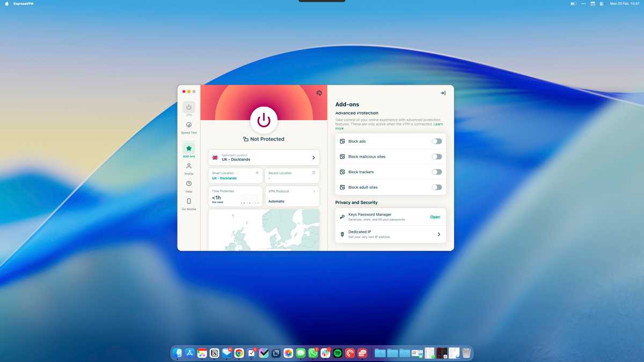Screen dimensions: 644x362
Task: Click the big power connect button
Action: tap(264, 120)
